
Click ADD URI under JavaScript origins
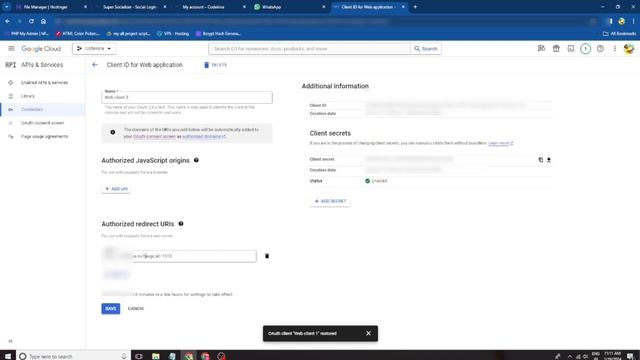point(116,189)
